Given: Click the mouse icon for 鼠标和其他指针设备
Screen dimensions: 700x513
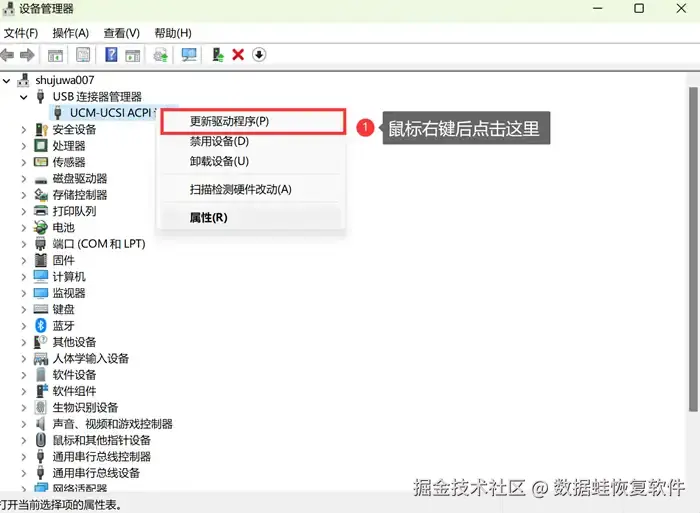Looking at the screenshot, I should click(41, 440).
